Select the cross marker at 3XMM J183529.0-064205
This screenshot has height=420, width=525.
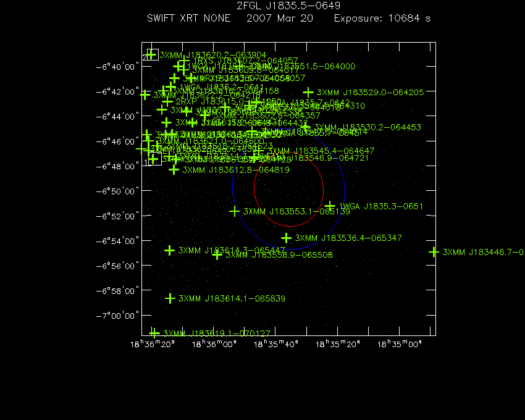[x=308, y=92]
